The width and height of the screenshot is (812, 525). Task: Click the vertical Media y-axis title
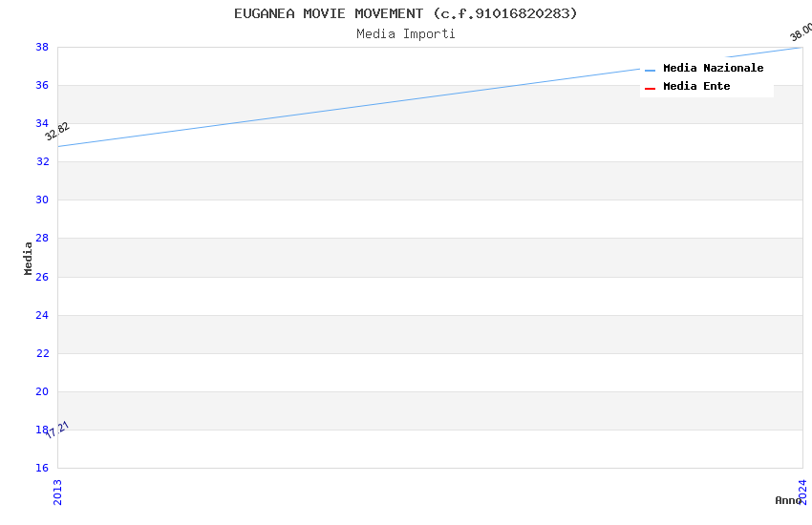click(29, 258)
